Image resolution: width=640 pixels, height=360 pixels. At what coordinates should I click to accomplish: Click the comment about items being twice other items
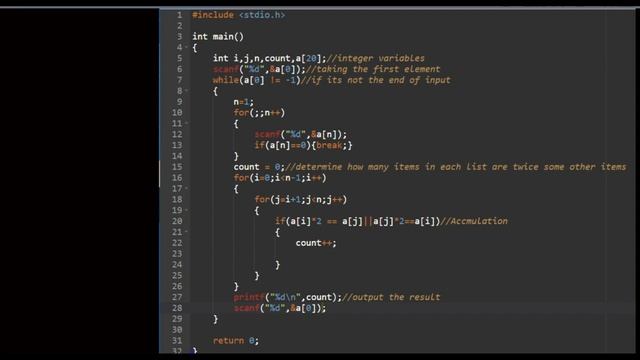456,167
